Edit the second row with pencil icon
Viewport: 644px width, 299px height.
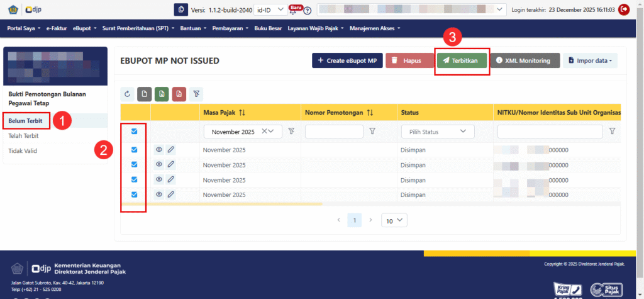170,165
